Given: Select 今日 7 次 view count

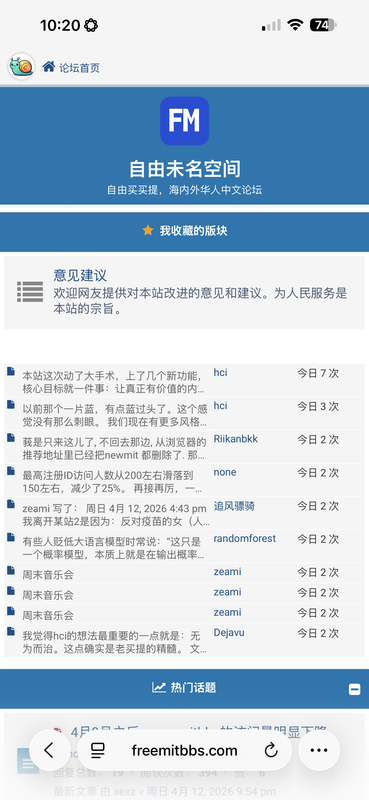Looking at the screenshot, I should tap(318, 373).
